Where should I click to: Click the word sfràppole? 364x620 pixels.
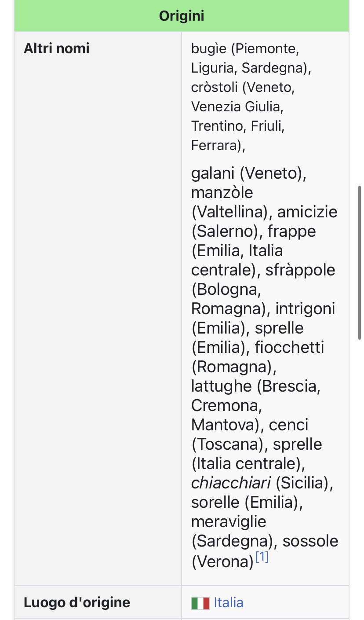300,270
